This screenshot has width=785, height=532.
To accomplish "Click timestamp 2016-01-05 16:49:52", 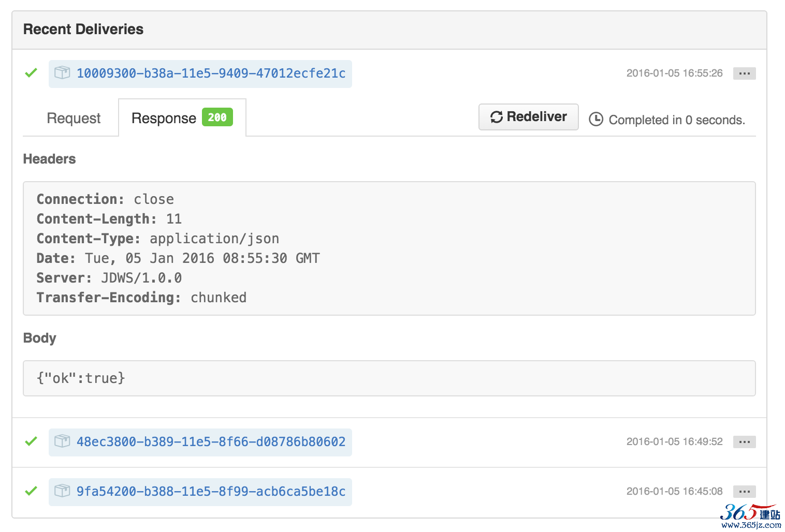I will 674,442.
